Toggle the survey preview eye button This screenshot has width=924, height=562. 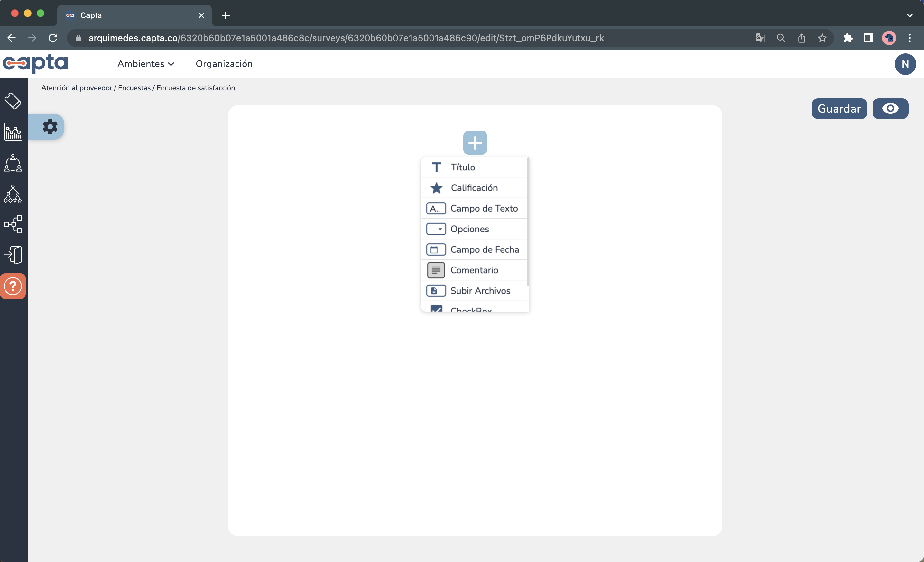(891, 109)
